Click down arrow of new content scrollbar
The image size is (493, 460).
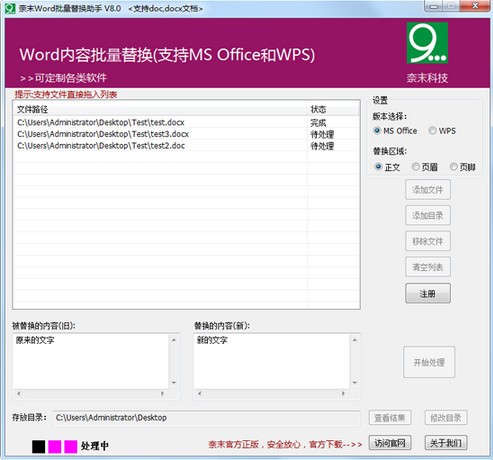click(355, 383)
